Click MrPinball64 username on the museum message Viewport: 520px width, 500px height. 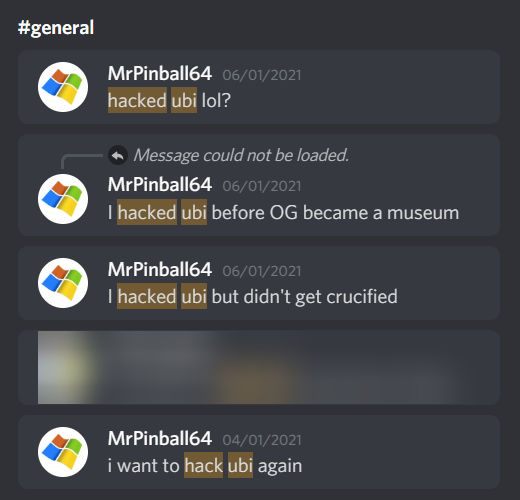pos(160,184)
